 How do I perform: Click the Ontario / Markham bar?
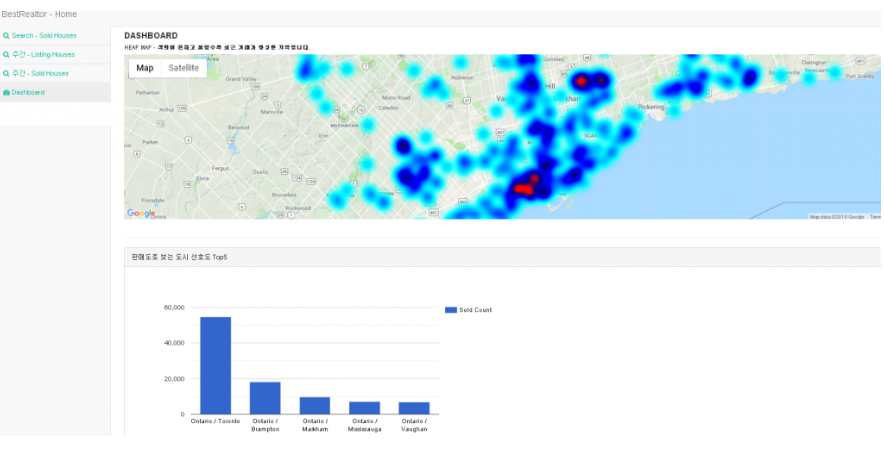(x=315, y=405)
